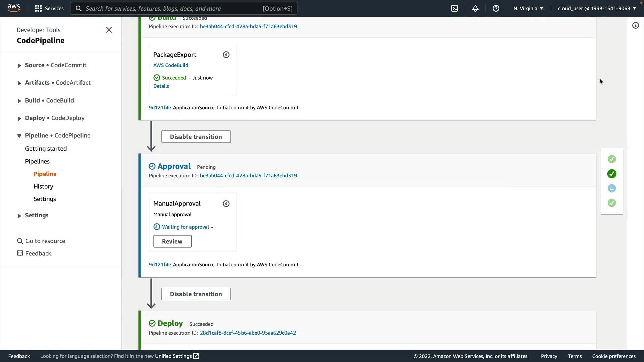Viewport: 644px width, 362px height.
Task: Open the notifications bell
Action: [475, 8]
